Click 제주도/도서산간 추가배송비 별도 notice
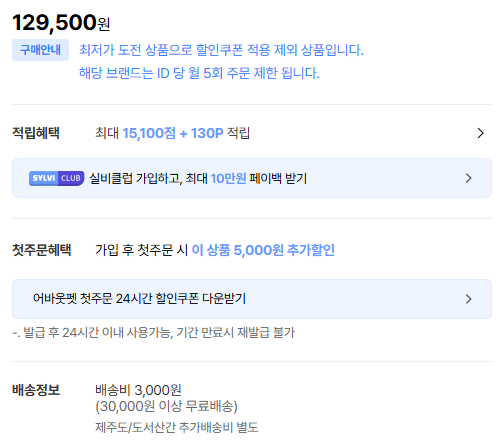This screenshot has width=502, height=447. click(177, 427)
